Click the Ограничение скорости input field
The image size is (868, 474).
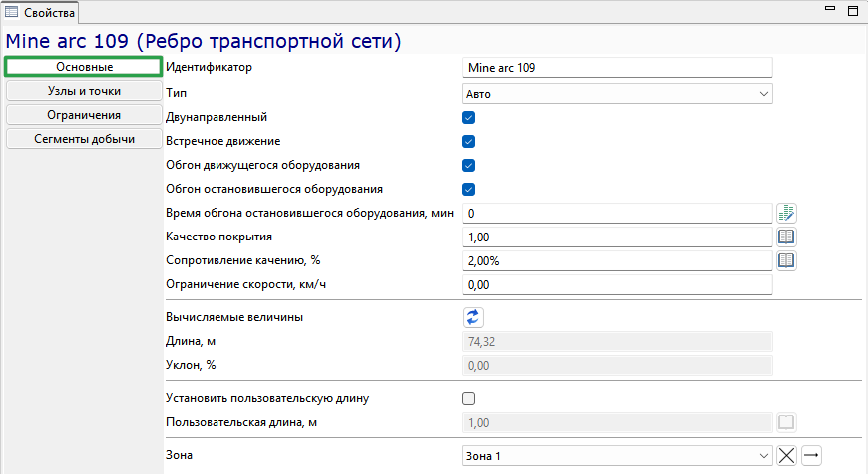click(618, 285)
